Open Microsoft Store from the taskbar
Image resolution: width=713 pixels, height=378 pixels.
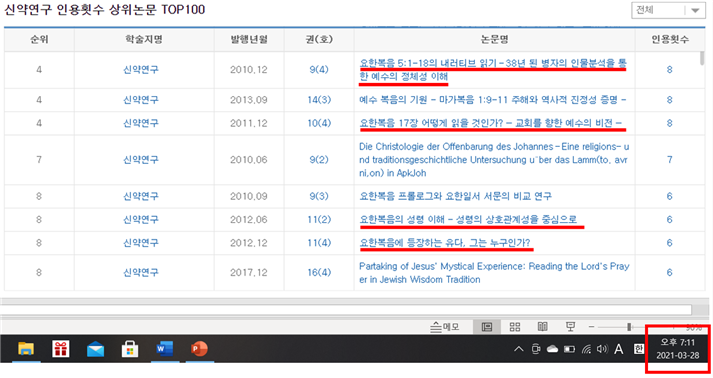click(130, 349)
